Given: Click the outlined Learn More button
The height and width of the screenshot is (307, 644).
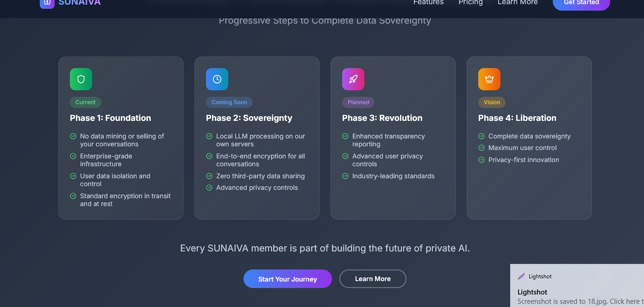Looking at the screenshot, I should (x=373, y=279).
